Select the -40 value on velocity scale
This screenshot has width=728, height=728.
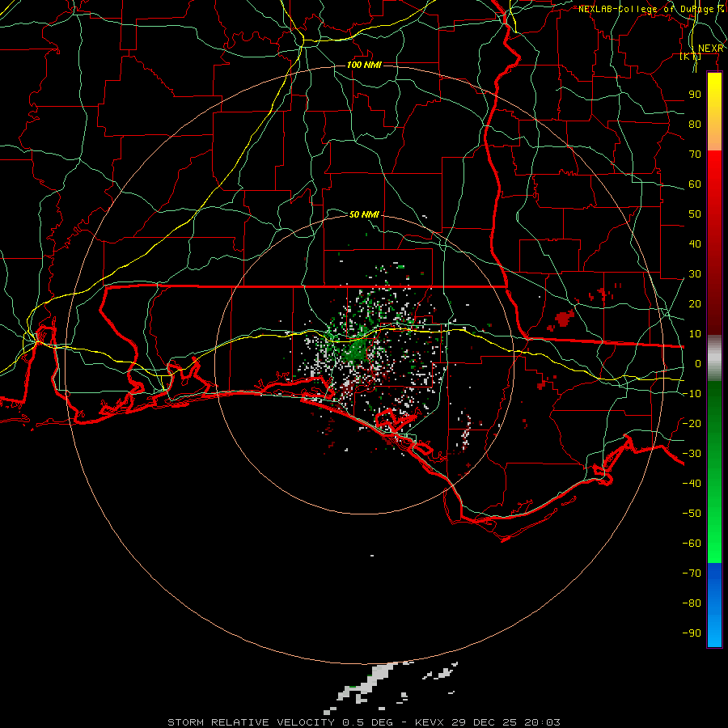point(692,484)
